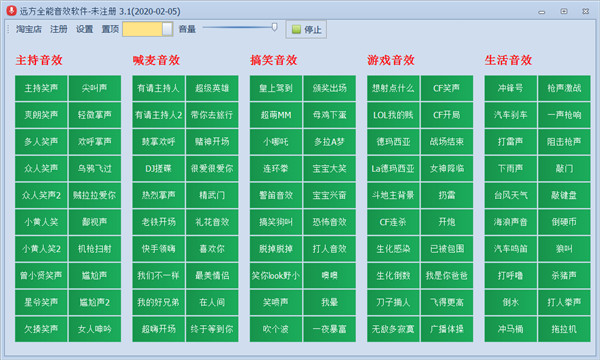Trigger the 拖拉机 sound button
The height and width of the screenshot is (360, 600).
click(564, 329)
